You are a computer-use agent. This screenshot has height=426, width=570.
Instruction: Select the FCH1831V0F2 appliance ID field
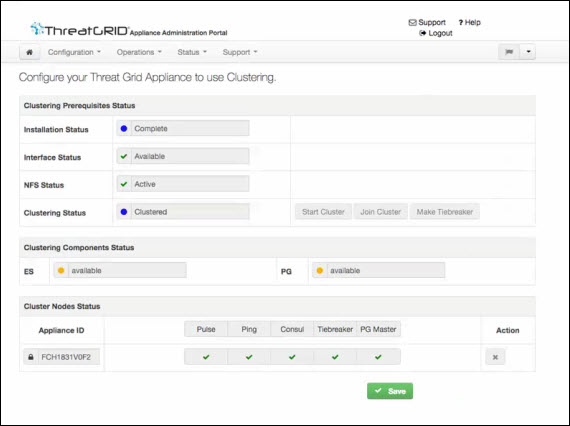click(69, 357)
